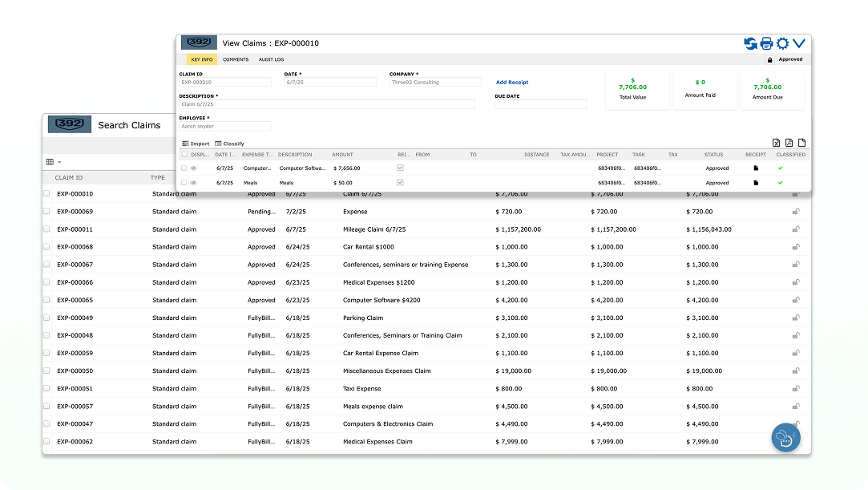Open the settings gear in View Claims
Viewport: 868px width, 490px height.
(x=783, y=43)
